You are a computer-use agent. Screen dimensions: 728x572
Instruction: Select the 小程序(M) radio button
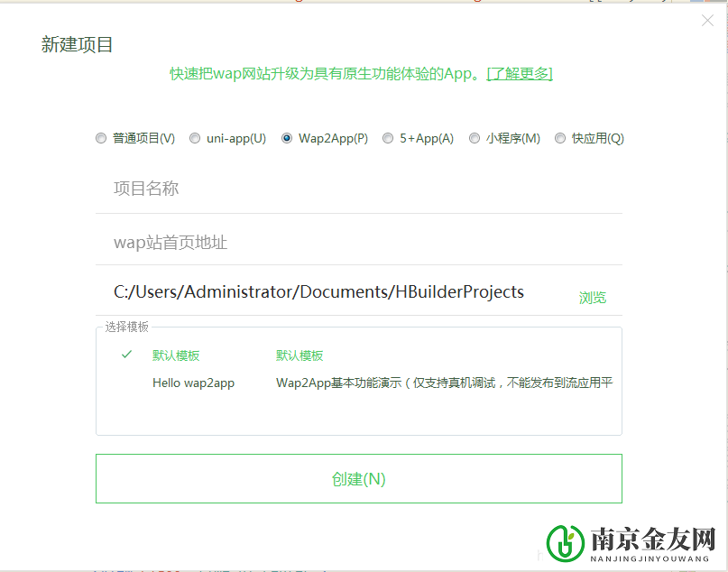point(475,138)
